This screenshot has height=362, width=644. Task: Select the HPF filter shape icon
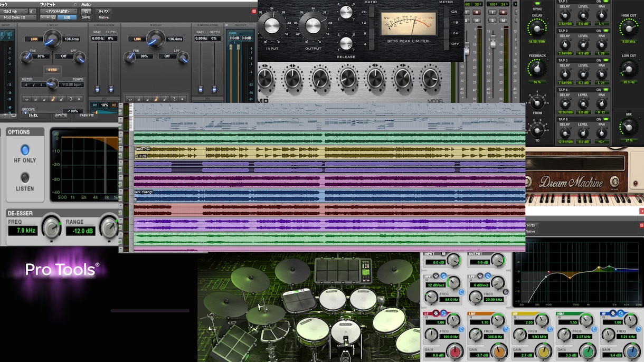coord(443,276)
